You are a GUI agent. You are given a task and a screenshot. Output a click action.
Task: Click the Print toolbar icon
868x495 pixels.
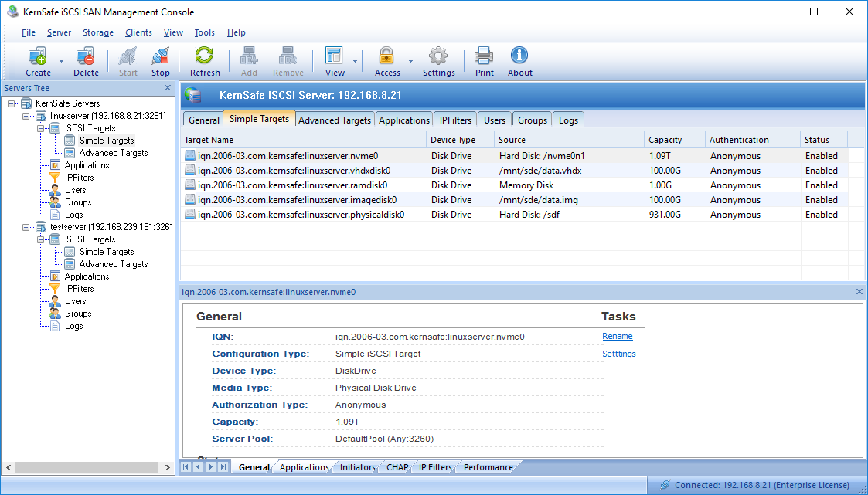[485, 56]
